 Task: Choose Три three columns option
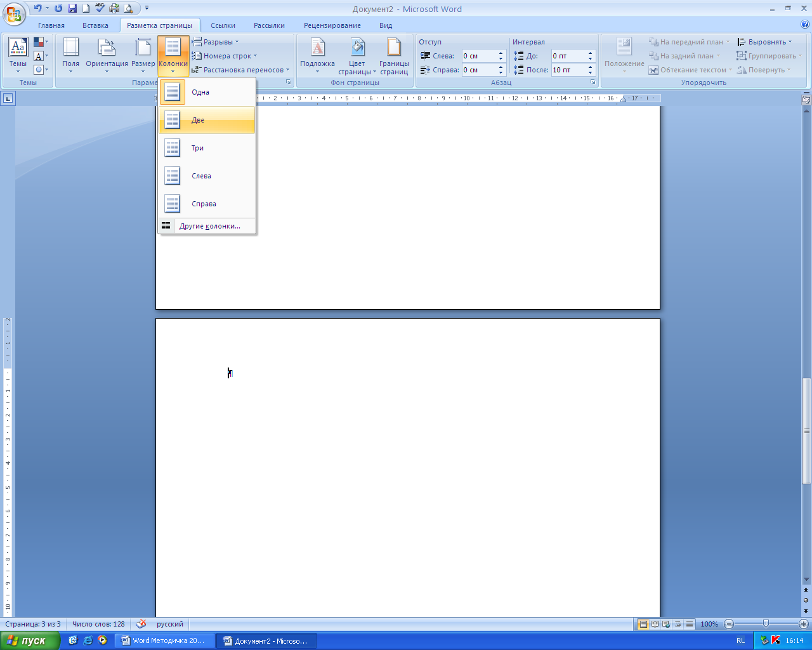point(207,148)
